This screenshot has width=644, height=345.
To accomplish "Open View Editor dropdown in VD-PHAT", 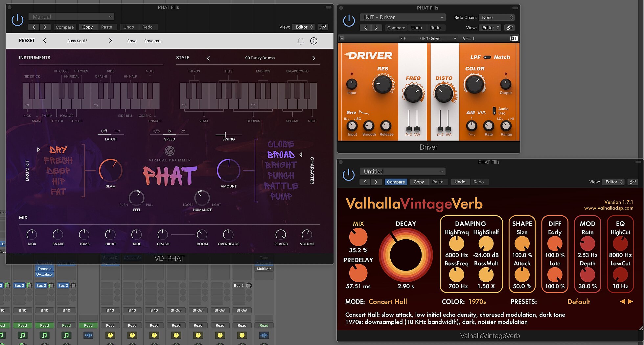I will click(x=304, y=27).
